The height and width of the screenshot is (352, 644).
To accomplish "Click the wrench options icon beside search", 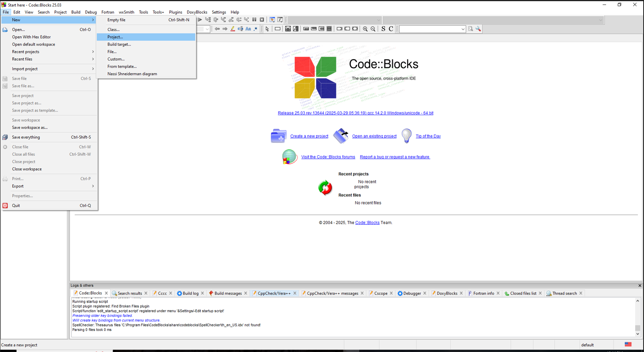I will pyautogui.click(x=478, y=29).
